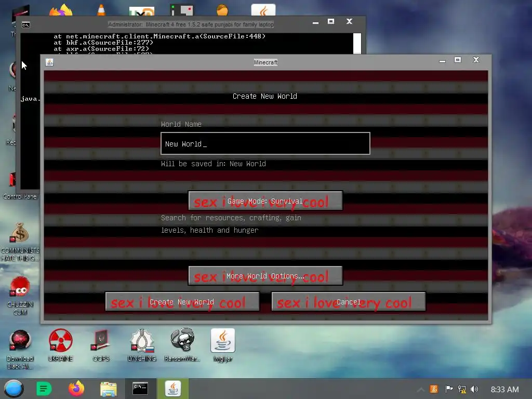Viewport: 532px width, 399px height.
Task: Open File Explorer from the taskbar
Action: click(x=108, y=389)
